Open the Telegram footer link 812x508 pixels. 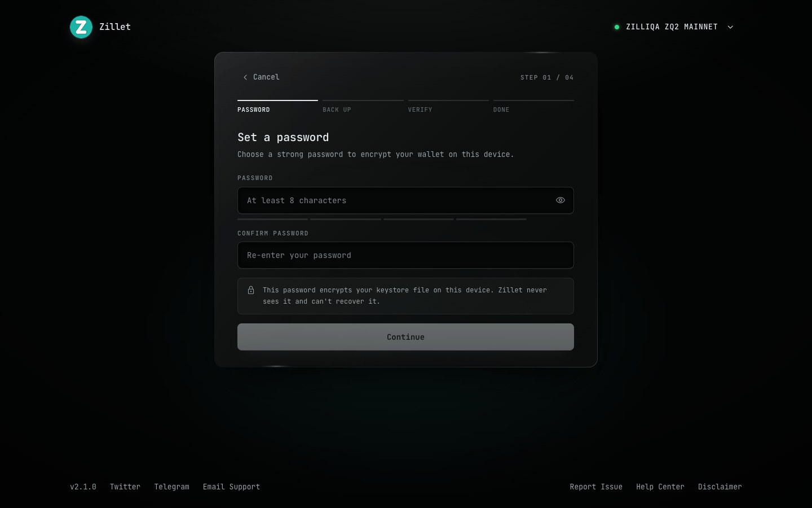[x=172, y=487]
